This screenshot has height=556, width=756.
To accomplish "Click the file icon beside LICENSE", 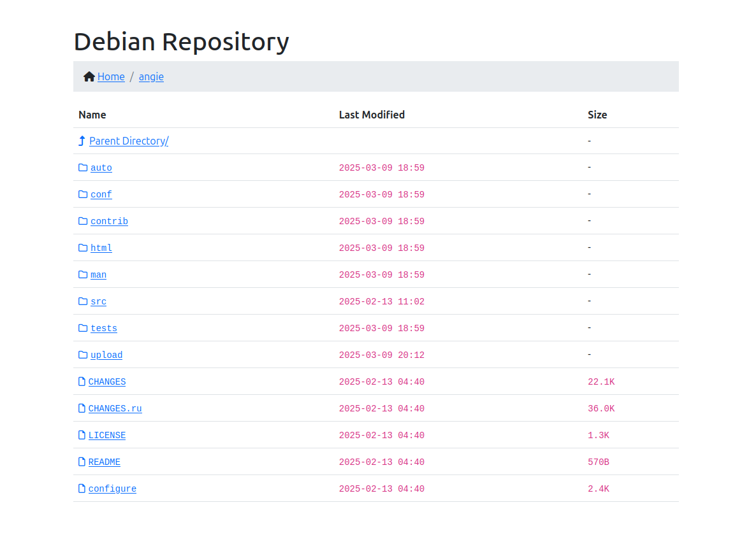I will [82, 435].
